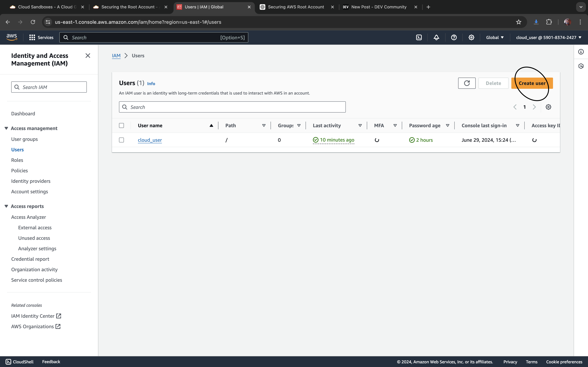
Task: Go to Roles in the sidebar
Action: [17, 160]
